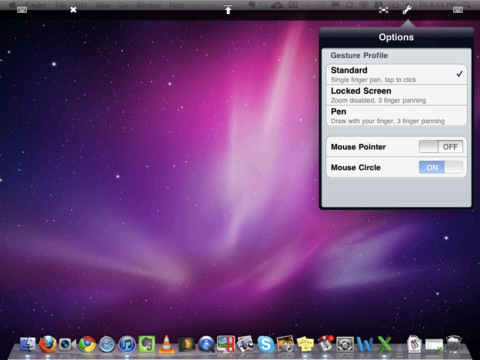Select the Pen gesture profile
This screenshot has height=360, width=480.
tap(396, 116)
